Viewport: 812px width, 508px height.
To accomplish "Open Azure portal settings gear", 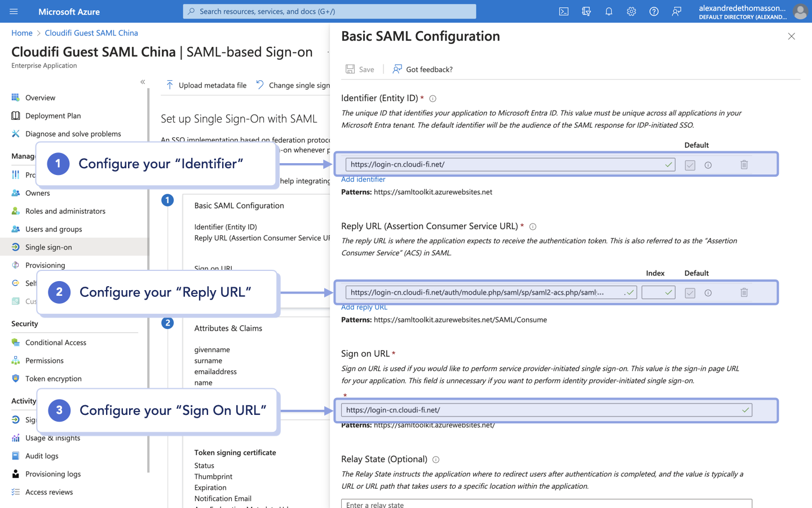I will pyautogui.click(x=631, y=11).
